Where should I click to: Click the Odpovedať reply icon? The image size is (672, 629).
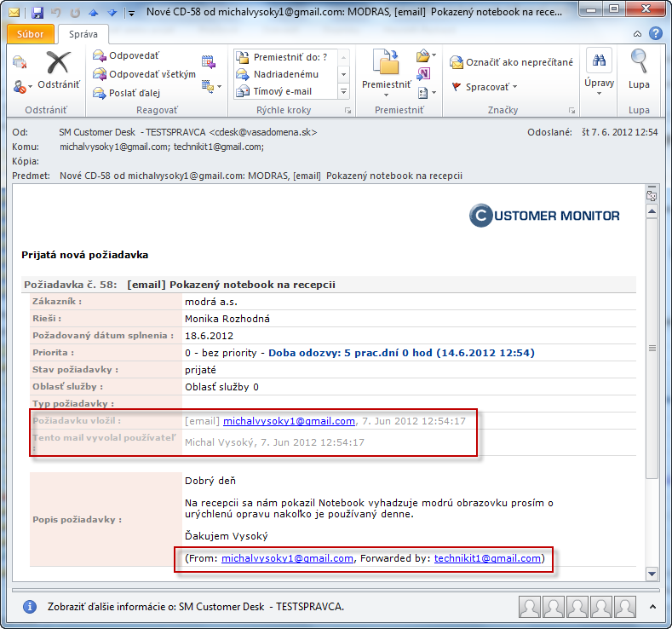[x=100, y=55]
